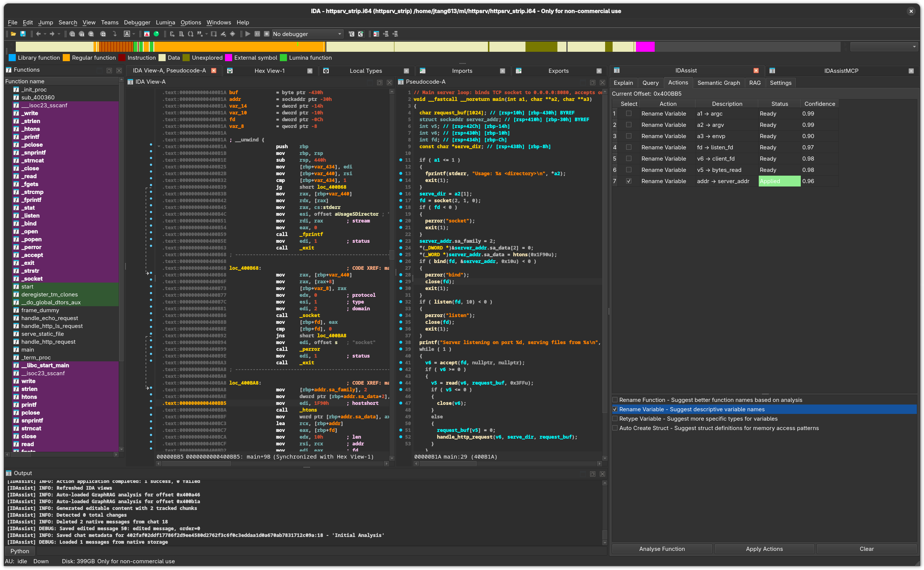Switch to the Semantic Graph tab

(719, 83)
